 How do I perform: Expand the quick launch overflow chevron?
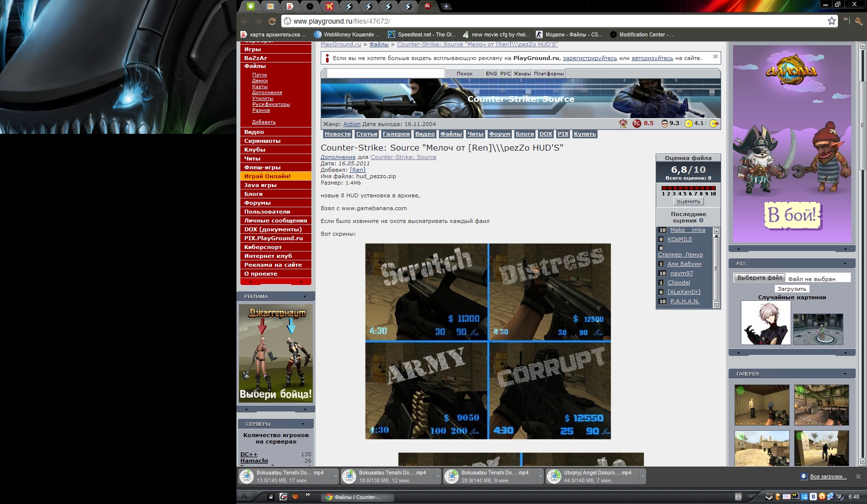click(308, 495)
